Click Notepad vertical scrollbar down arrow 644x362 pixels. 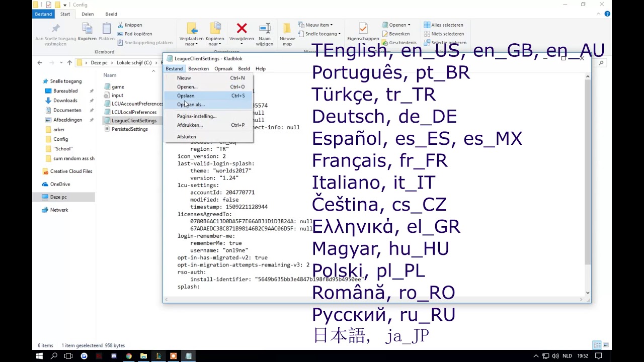click(587, 293)
